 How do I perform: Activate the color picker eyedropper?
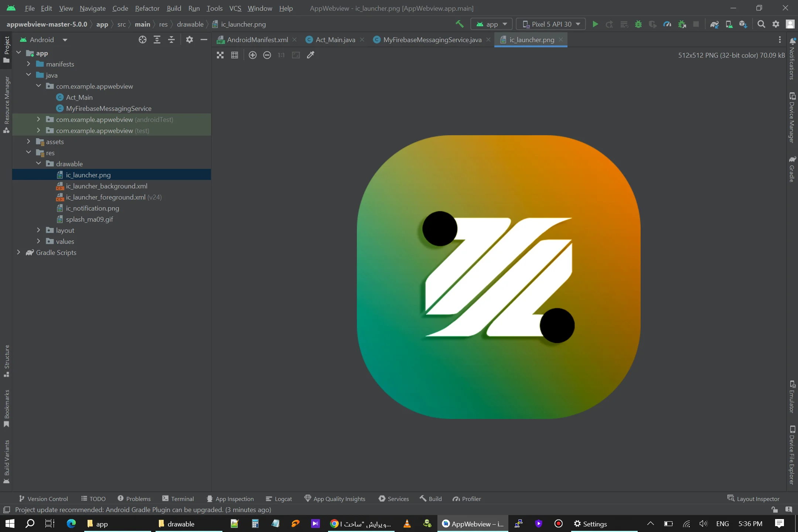[x=311, y=55]
